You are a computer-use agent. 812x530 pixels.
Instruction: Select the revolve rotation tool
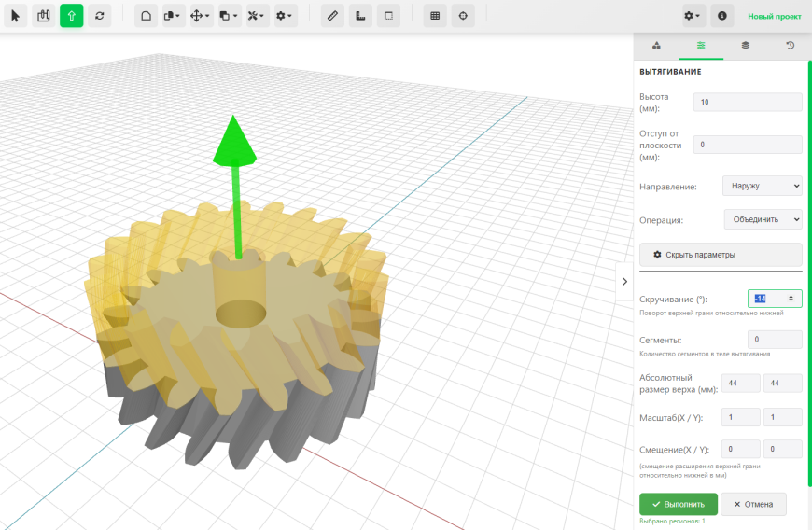pos(100,16)
